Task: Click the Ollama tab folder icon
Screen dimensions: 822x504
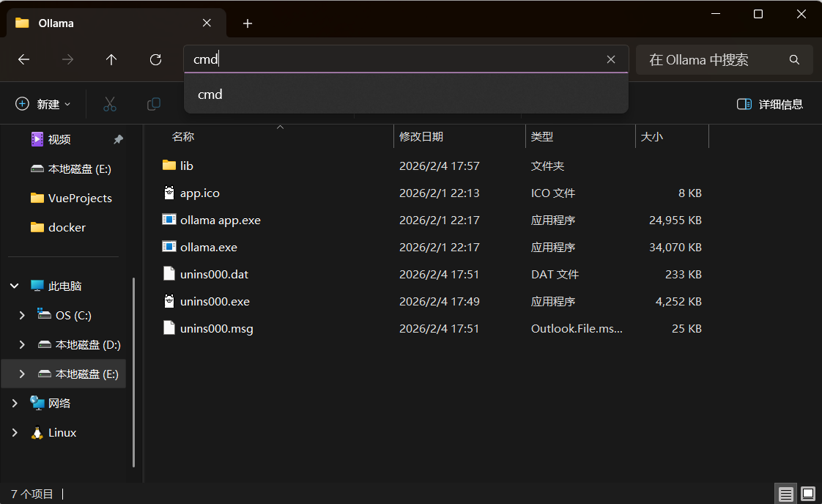Action: (22, 23)
